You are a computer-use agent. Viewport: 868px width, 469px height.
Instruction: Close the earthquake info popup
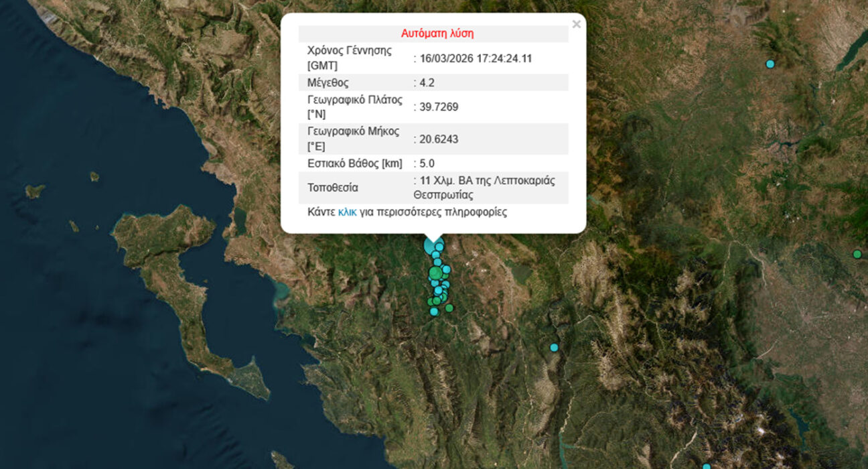pos(576,25)
